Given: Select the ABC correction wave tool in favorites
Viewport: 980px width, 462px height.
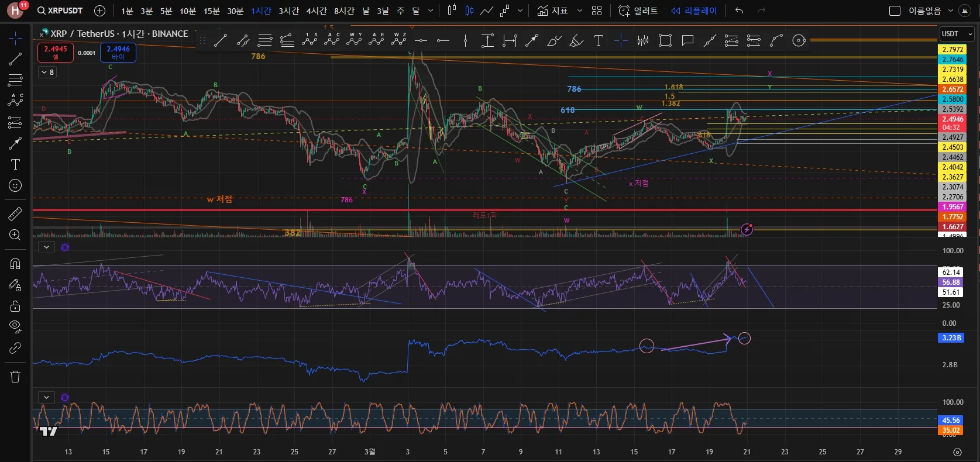Looking at the screenshot, I should point(332,40).
